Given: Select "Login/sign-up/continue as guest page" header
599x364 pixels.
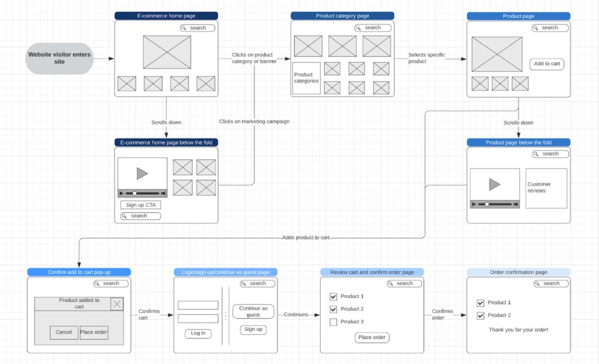Looking at the screenshot, I should [225, 272].
